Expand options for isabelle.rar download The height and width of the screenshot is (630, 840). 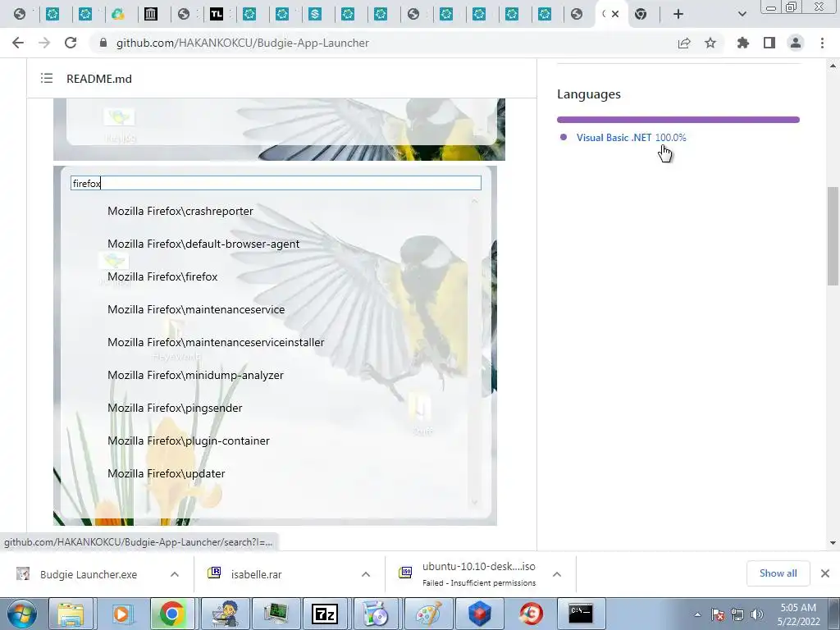coord(366,574)
